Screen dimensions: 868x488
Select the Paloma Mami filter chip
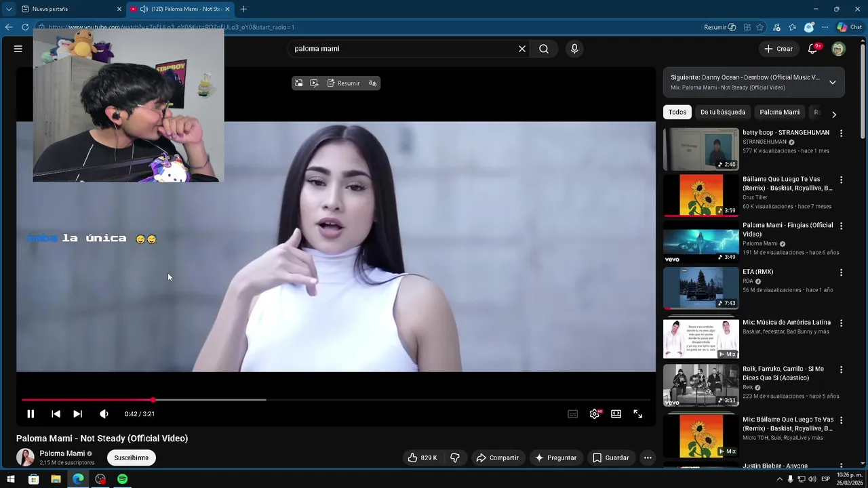[779, 113]
